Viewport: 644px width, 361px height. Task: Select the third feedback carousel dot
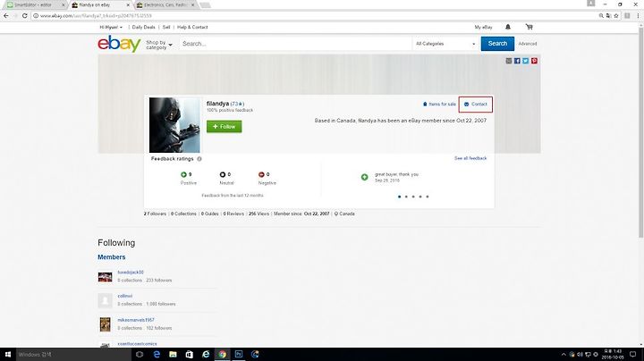[413, 197]
